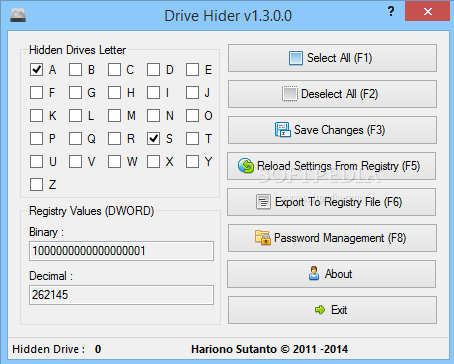Click the green Reload Settings icon
The height and width of the screenshot is (364, 454).
click(246, 166)
